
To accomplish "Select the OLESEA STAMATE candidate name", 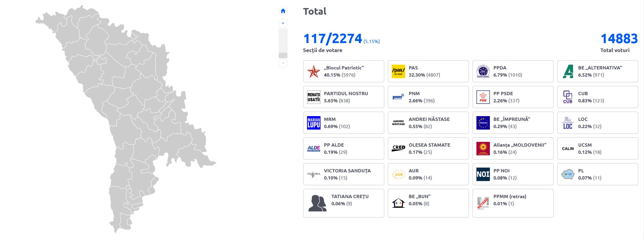I will point(429,145).
